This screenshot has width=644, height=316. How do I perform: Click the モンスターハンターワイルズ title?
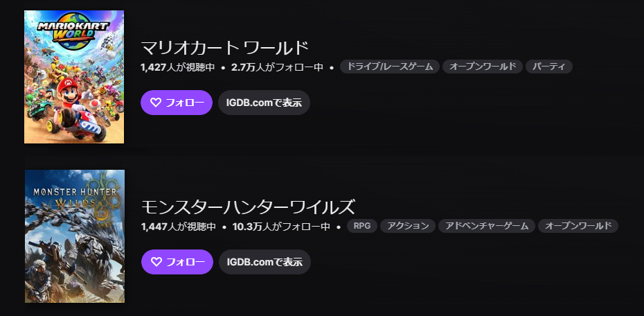248,207
